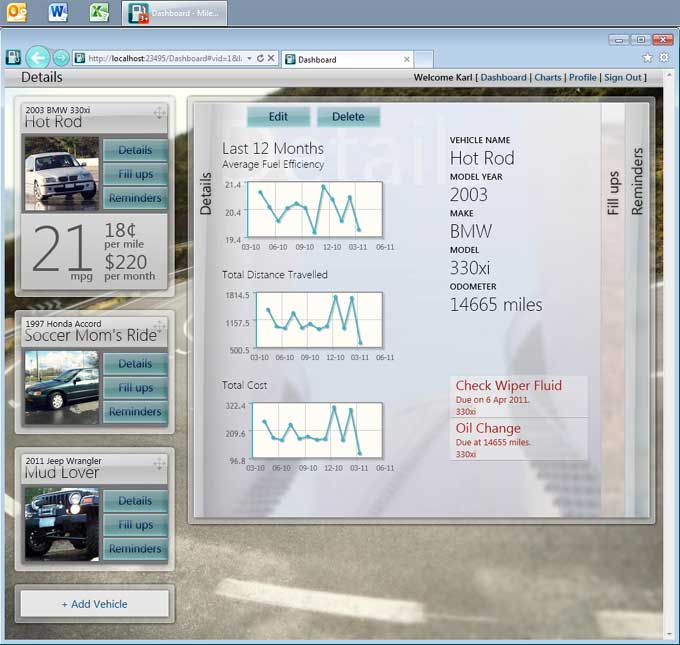This screenshot has height=645, width=680.
Task: Switch to the vertical Fill ups tab
Action: click(613, 193)
